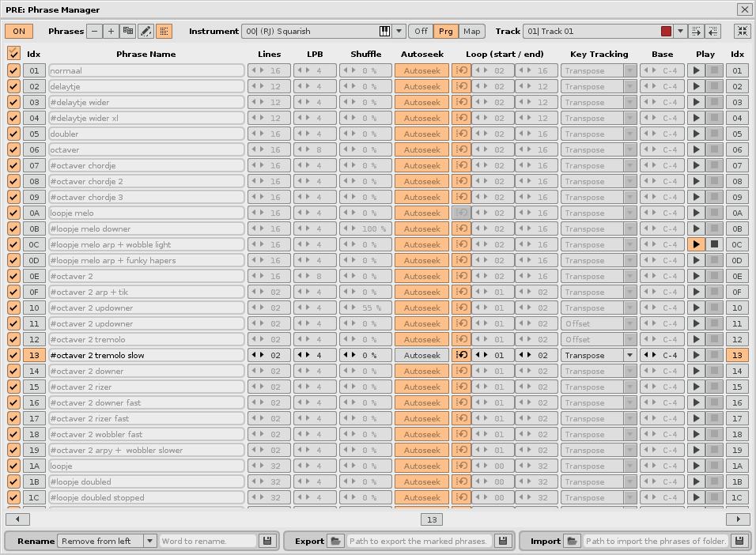Click the Export folder browse icon
This screenshot has height=555, width=756.
pyautogui.click(x=336, y=541)
